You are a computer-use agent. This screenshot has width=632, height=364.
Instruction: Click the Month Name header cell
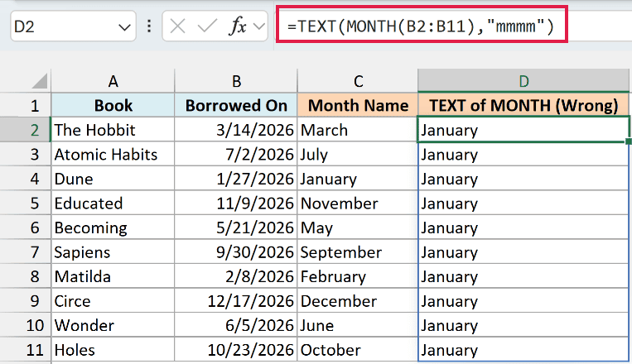click(358, 106)
